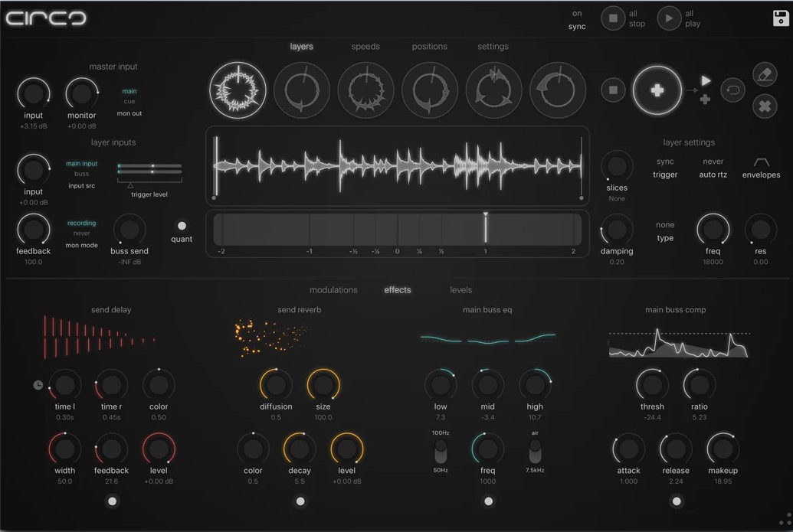This screenshot has height=532, width=793.
Task: Click the speed marker at 1
Action: [x=486, y=228]
